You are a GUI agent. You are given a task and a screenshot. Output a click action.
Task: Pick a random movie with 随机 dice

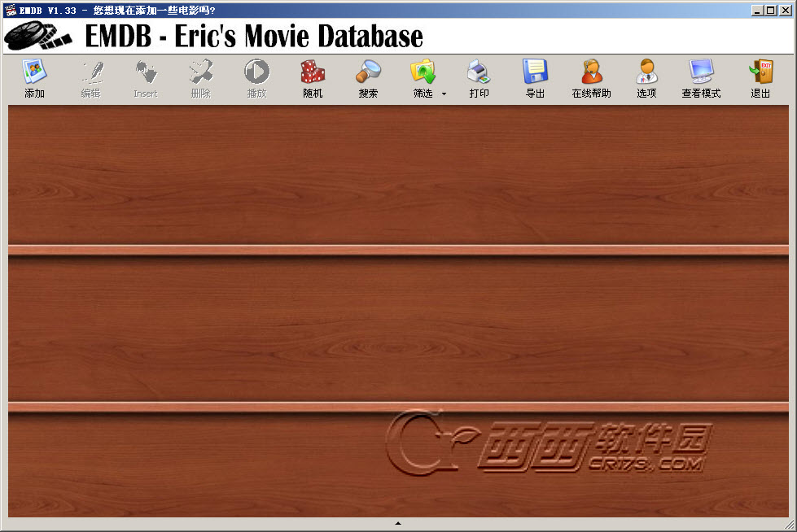coord(313,72)
